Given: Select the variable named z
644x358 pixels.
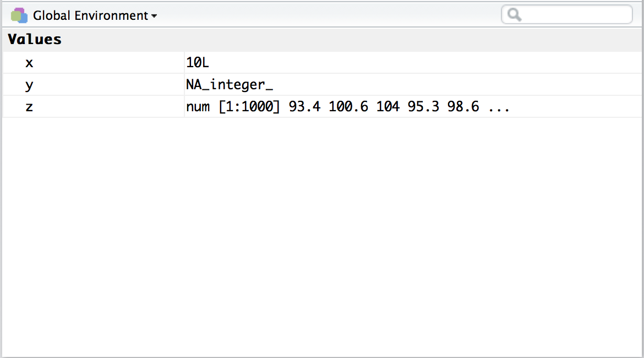Looking at the screenshot, I should point(29,107).
